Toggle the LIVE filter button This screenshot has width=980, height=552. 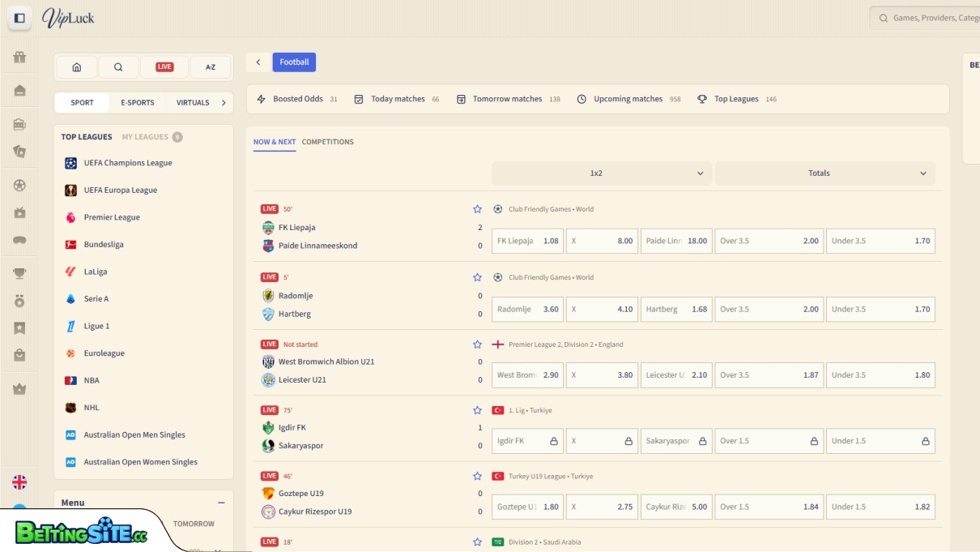(164, 66)
